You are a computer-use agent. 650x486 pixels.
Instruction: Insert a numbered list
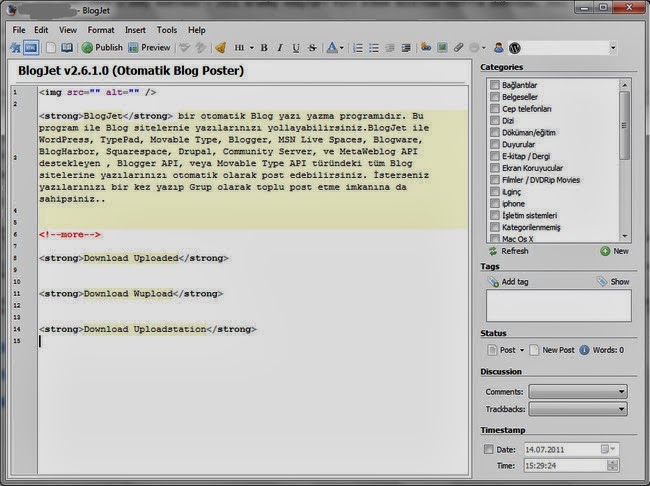[x=357, y=48]
